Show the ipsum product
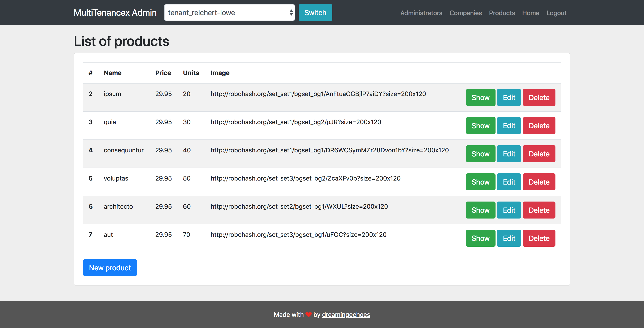The height and width of the screenshot is (328, 644). coord(480,97)
